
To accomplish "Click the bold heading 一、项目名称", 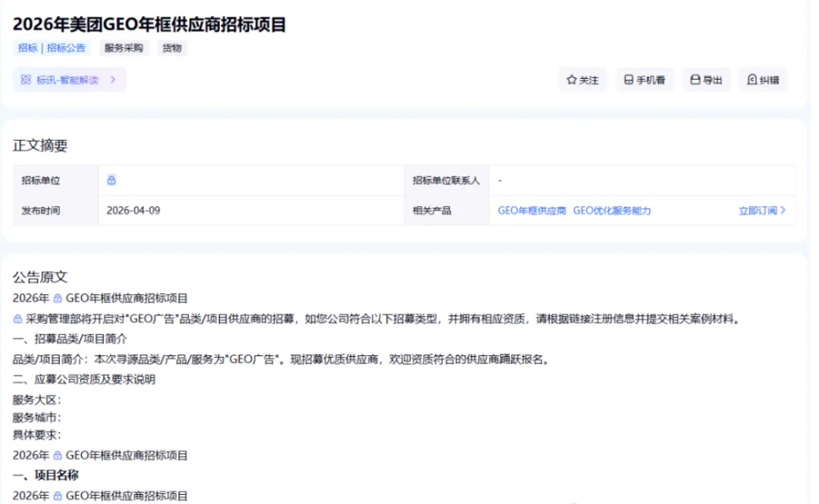I will click(x=45, y=475).
